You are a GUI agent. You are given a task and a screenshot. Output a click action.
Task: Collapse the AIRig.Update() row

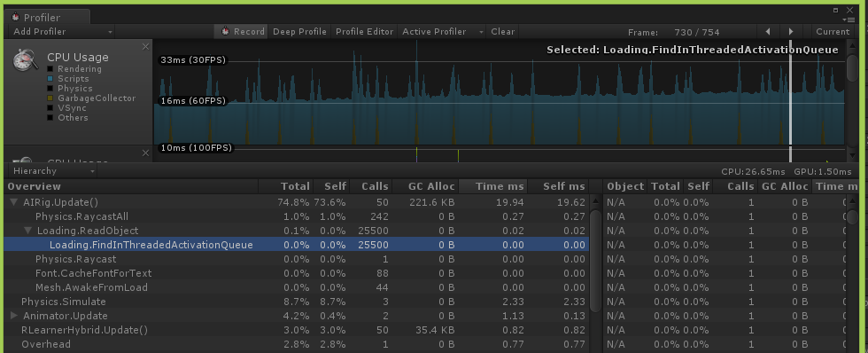tap(14, 202)
